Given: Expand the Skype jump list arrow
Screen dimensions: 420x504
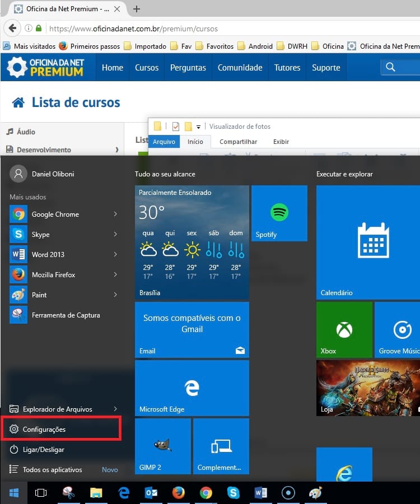Looking at the screenshot, I should 115,234.
